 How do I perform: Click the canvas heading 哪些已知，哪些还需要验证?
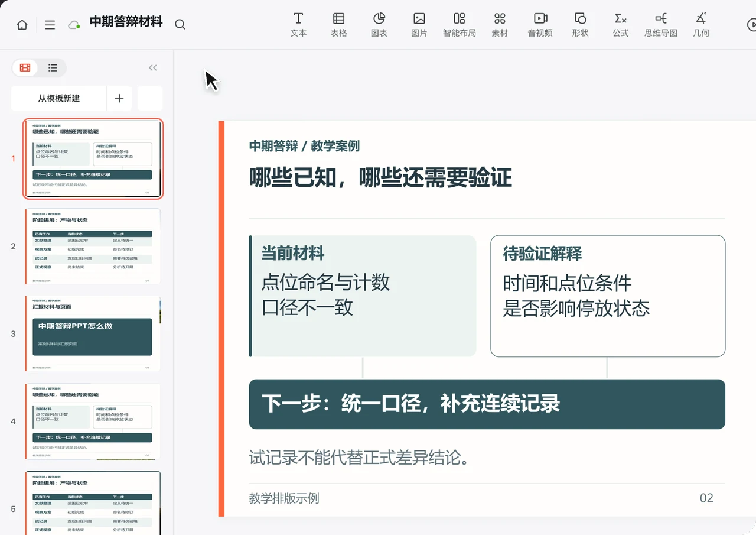(380, 177)
